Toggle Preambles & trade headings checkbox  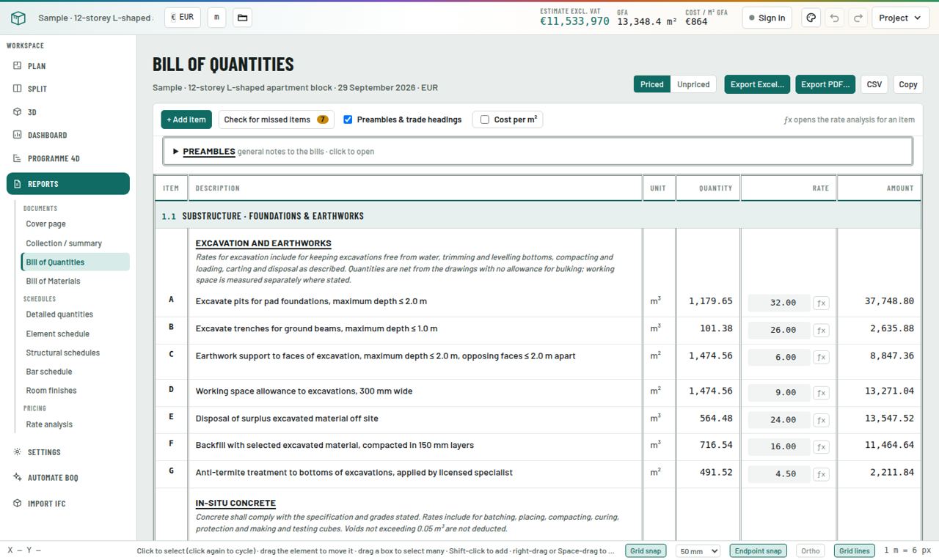coord(348,119)
